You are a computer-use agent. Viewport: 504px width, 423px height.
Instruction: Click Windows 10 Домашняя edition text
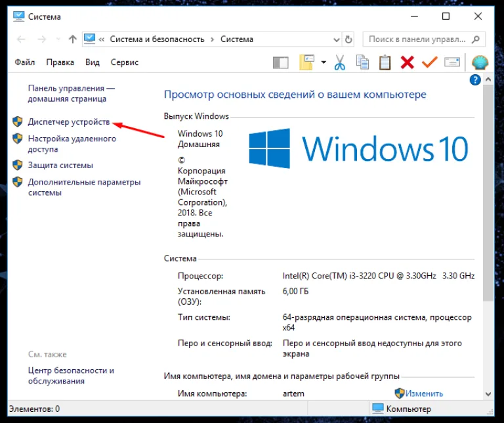coord(200,139)
